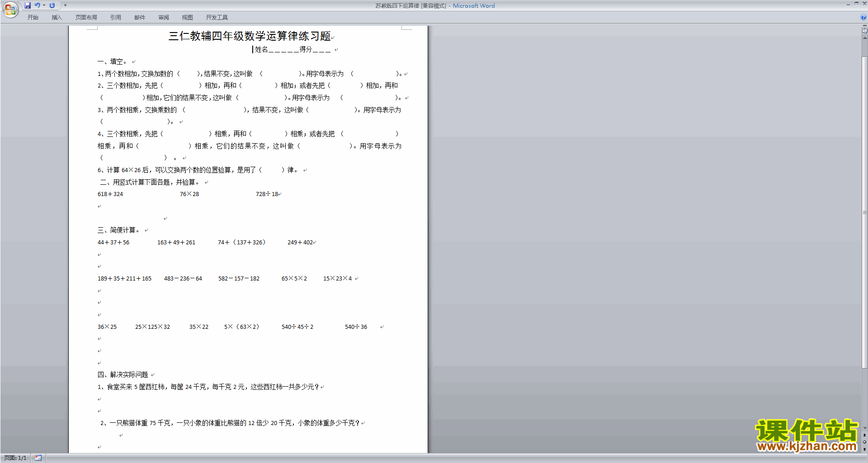Save document with the floppy disk icon

pos(28,5)
